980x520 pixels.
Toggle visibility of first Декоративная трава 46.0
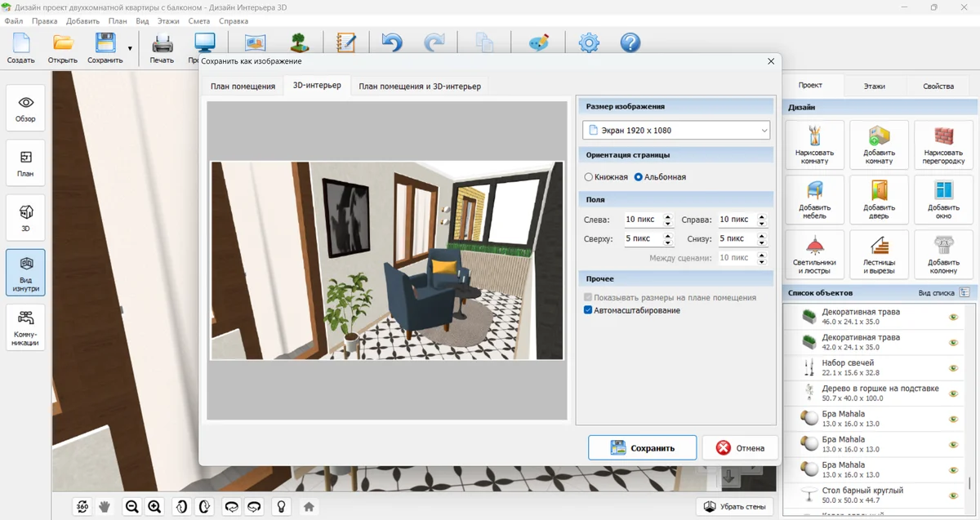coord(953,317)
